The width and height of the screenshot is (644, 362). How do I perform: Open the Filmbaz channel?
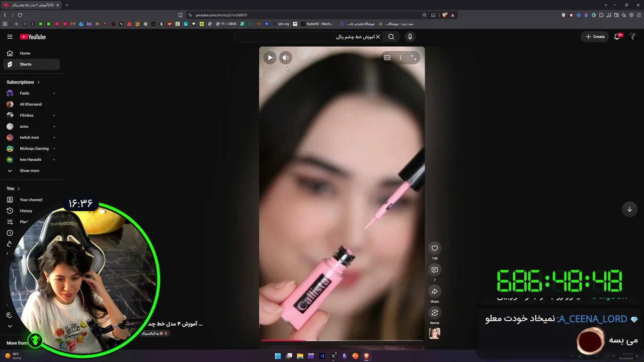(x=31, y=115)
